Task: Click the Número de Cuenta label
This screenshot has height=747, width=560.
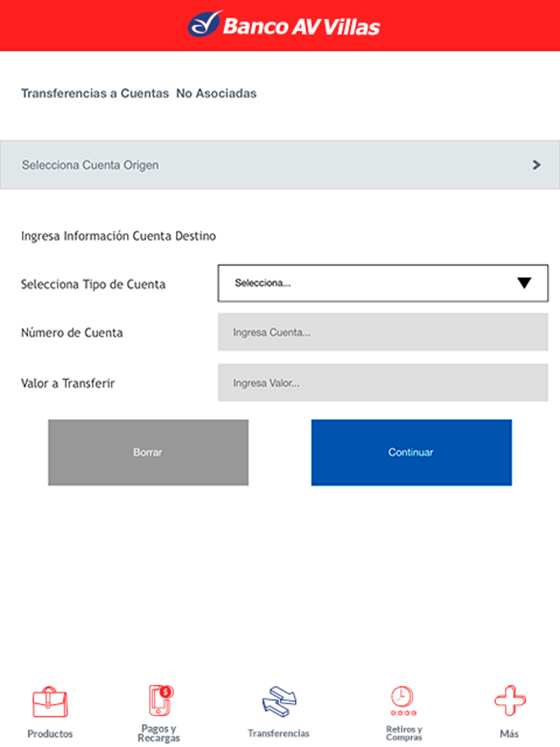Action: (72, 333)
